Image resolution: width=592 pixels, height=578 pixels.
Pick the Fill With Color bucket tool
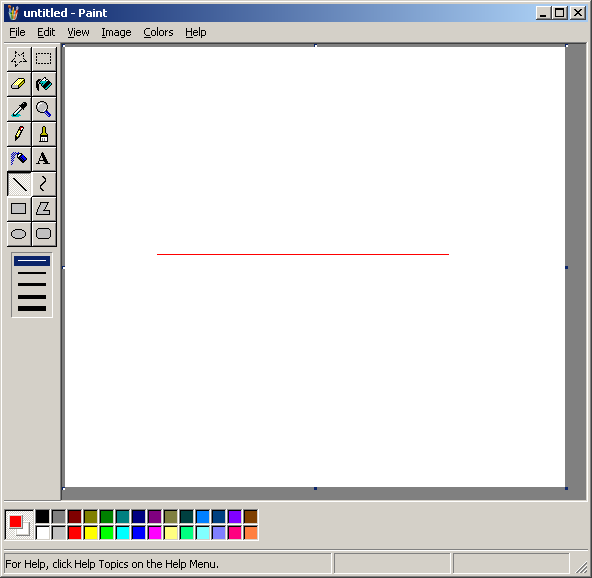44,84
